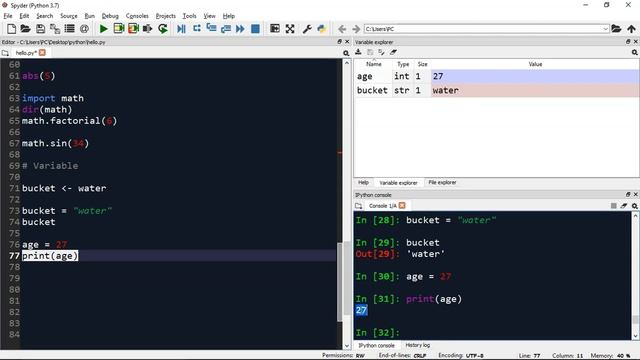Select the bucket variable value water
640x360 pixels.
(x=535, y=90)
